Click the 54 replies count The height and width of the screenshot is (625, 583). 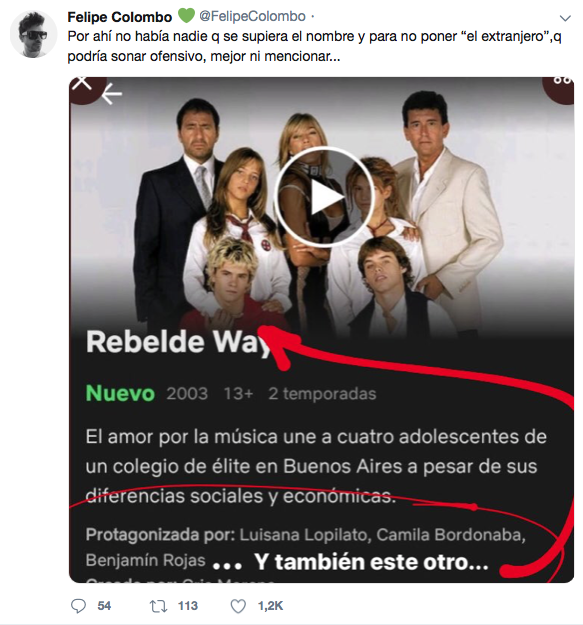(104, 606)
